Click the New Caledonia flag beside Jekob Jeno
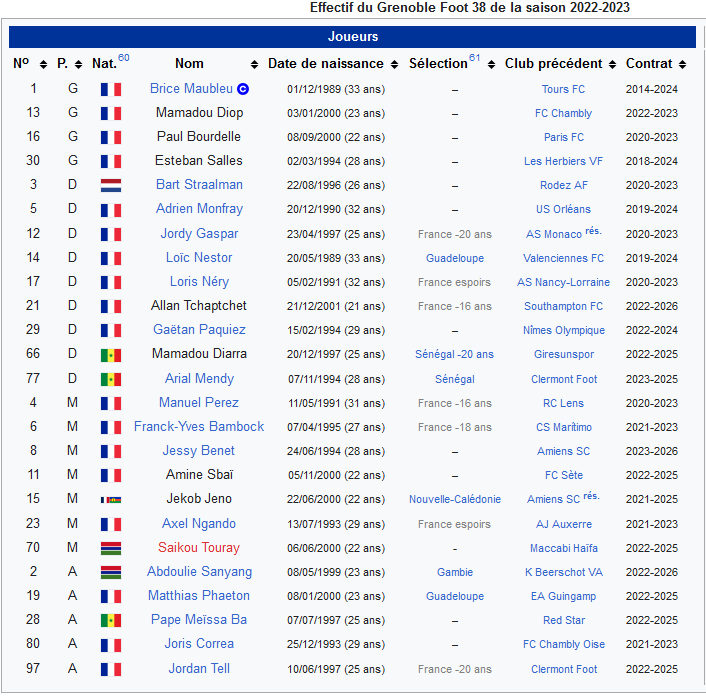This screenshot has height=696, width=706. [x=110, y=499]
